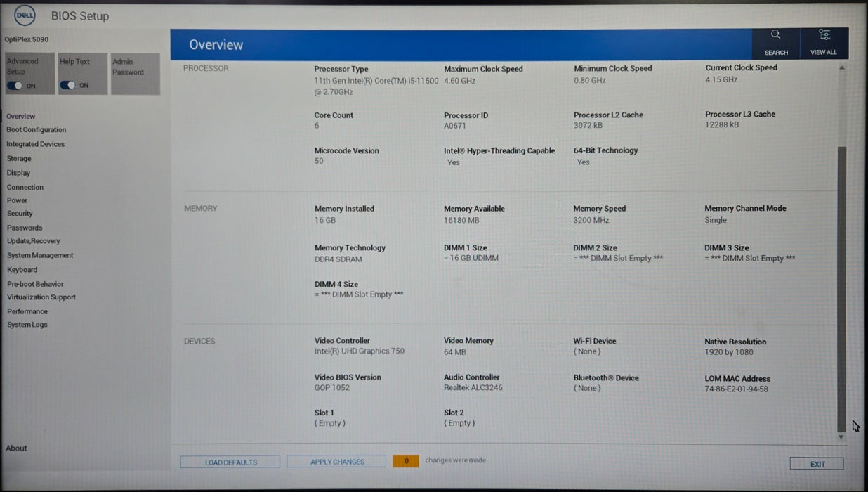Viewport: 868px width, 492px height.
Task: Open the Admin Password tile
Action: point(136,74)
